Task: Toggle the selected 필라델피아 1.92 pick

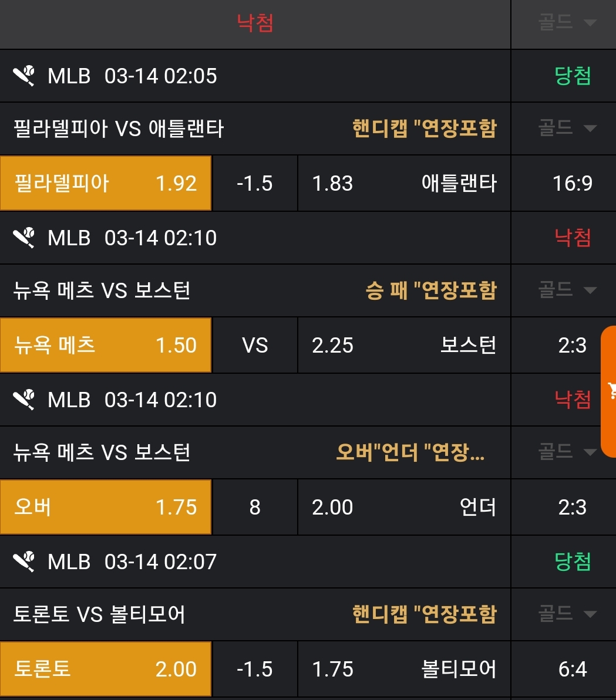Action: [106, 184]
